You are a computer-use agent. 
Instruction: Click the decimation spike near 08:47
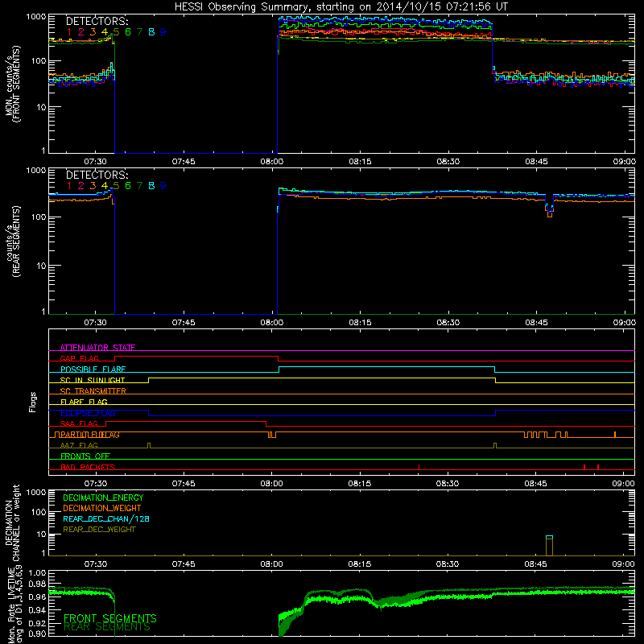tap(549, 546)
